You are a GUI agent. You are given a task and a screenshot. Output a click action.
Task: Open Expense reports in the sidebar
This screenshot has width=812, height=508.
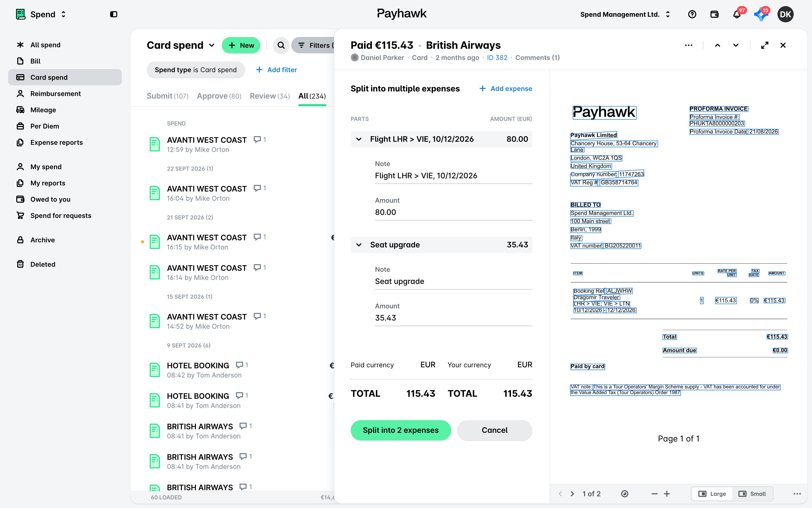tap(65, 142)
